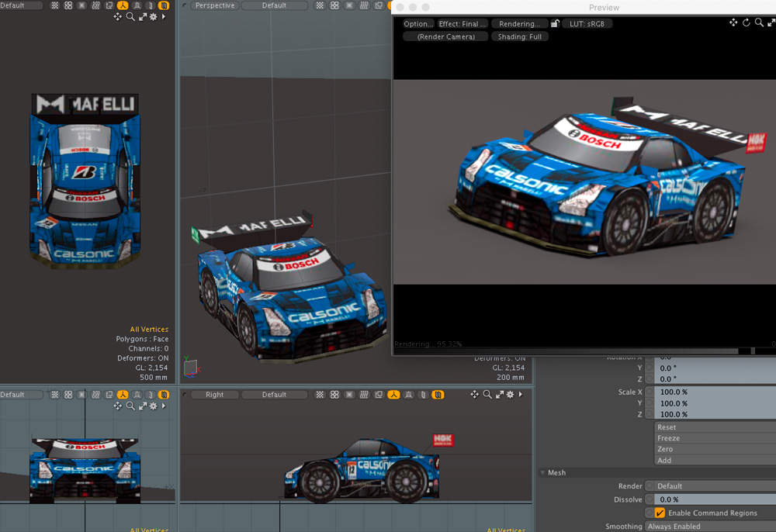Viewport: 776px width, 532px height.
Task: Uncheck Enable Command Regions checkbox
Action: coord(660,513)
